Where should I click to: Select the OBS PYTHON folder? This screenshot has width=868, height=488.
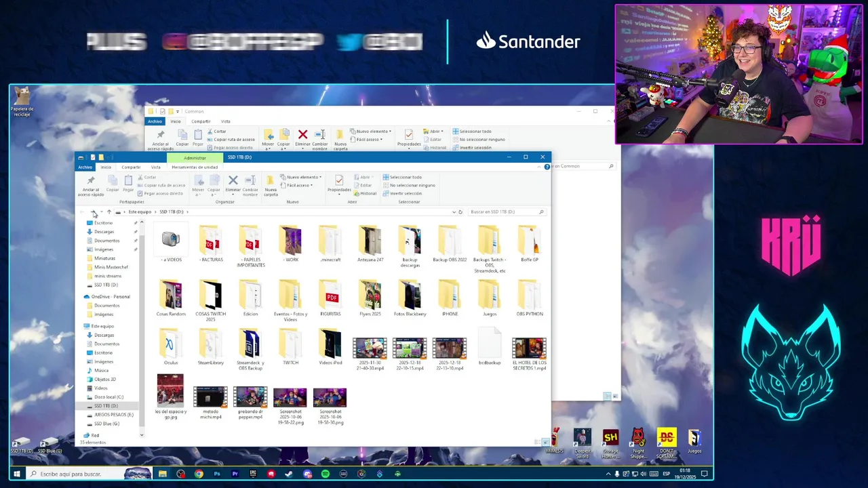click(x=530, y=298)
